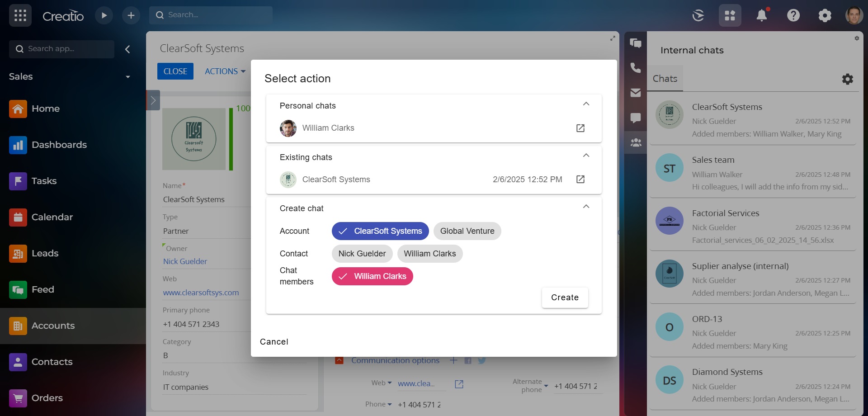Click the ClearSoft Systems account logo thumbnail

pyautogui.click(x=194, y=139)
